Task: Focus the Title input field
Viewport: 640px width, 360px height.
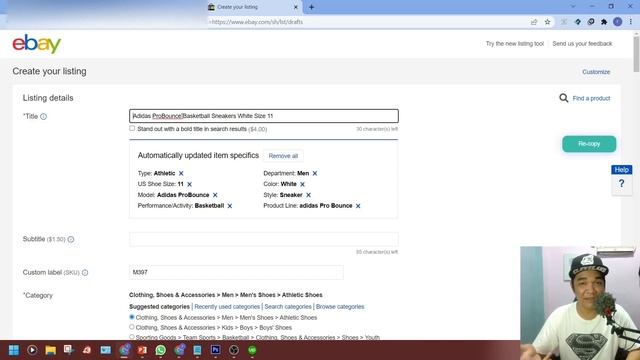Action: coord(264,116)
